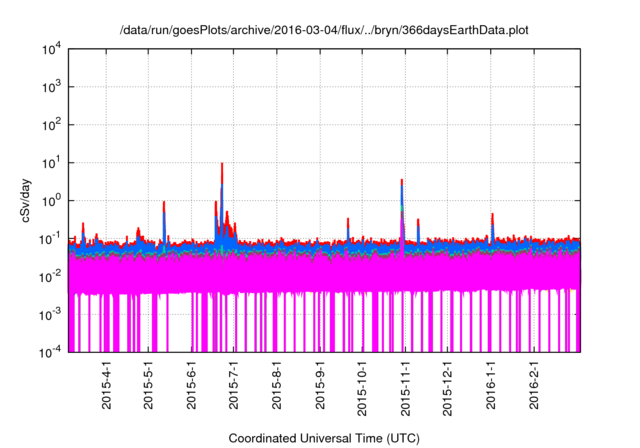Image resolution: width=640 pixels, height=448 pixels.
Task: Click the 2015-6-1 date label
Action: point(191,385)
